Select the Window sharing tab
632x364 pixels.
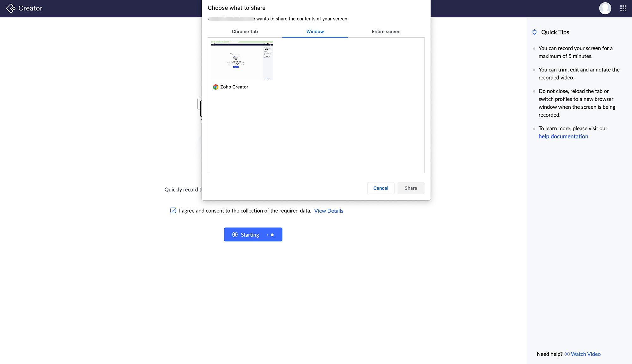pos(315,32)
